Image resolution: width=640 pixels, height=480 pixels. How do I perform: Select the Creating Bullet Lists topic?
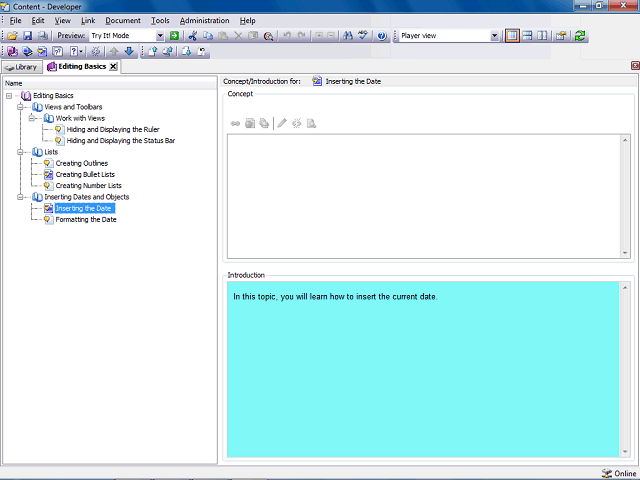point(85,175)
